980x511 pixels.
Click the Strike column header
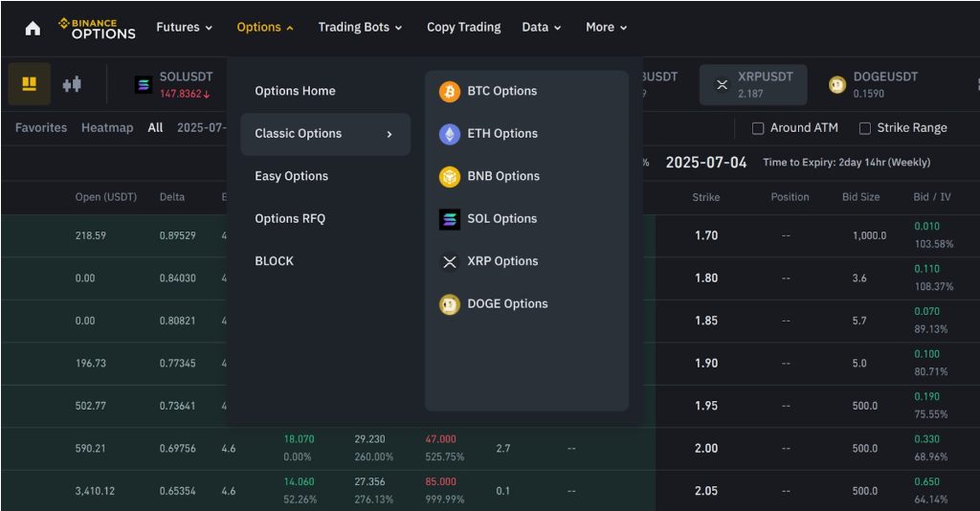point(705,197)
